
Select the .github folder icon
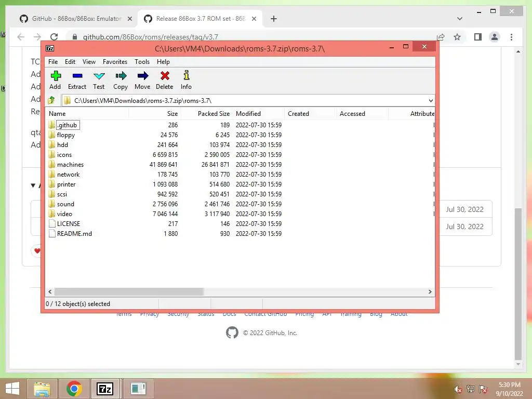pyautogui.click(x=51, y=125)
